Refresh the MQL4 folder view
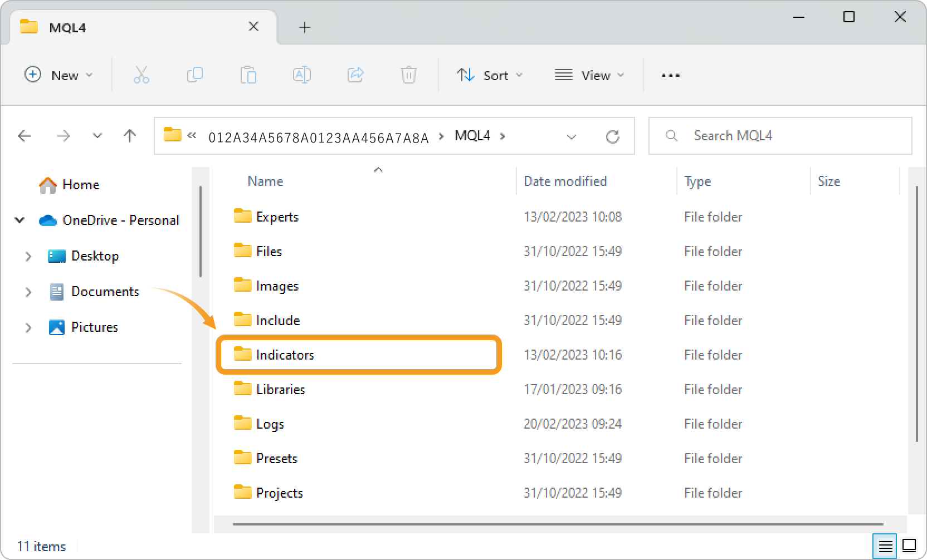 pos(613,136)
